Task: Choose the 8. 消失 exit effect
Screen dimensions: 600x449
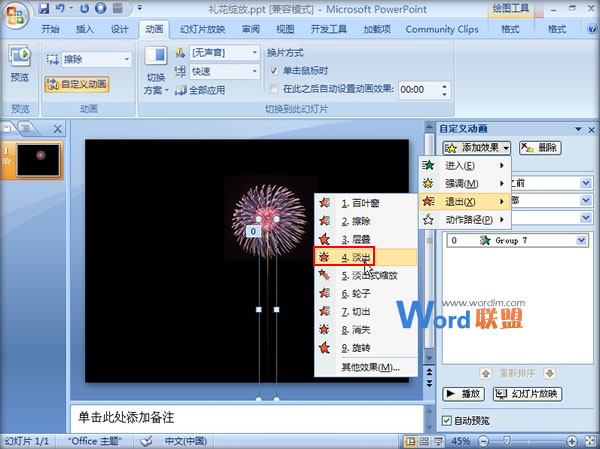Action: (x=365, y=330)
